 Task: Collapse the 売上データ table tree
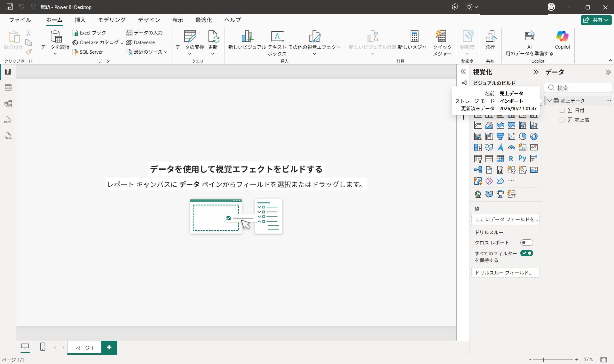[549, 101]
